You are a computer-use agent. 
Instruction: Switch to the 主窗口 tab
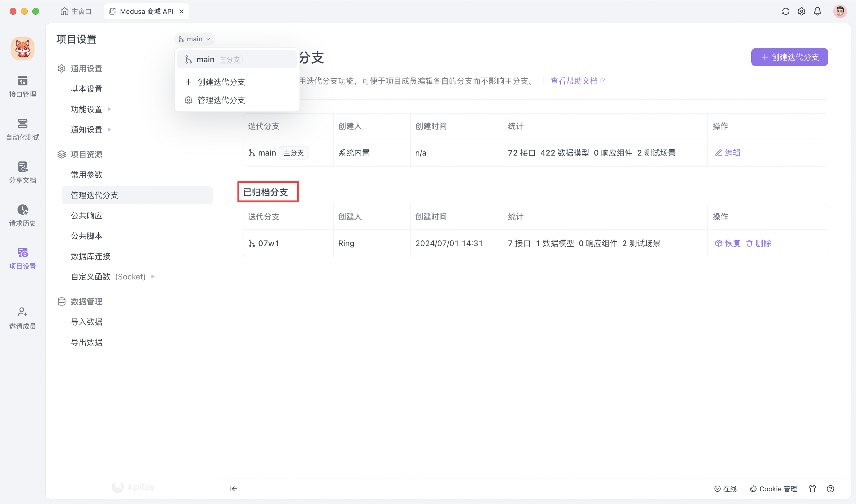(x=76, y=11)
